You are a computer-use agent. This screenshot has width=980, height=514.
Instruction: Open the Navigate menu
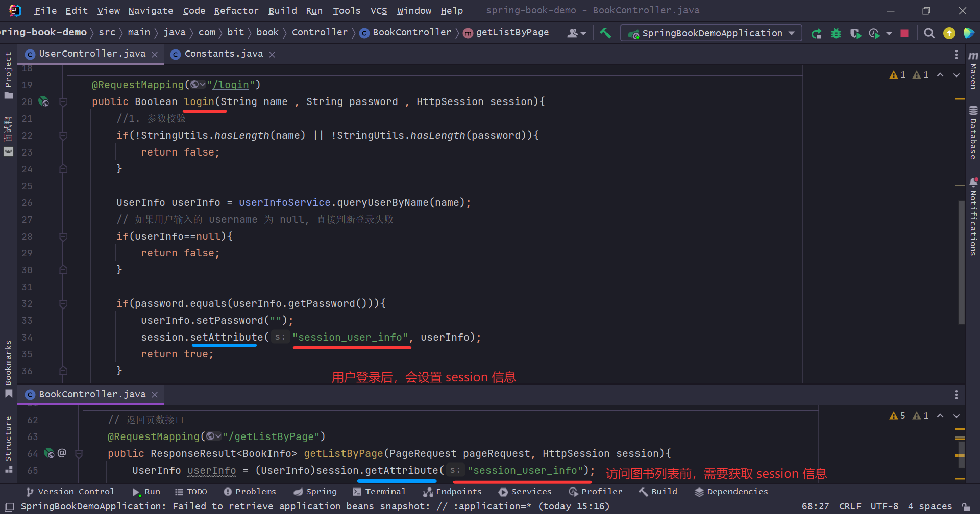pos(151,11)
